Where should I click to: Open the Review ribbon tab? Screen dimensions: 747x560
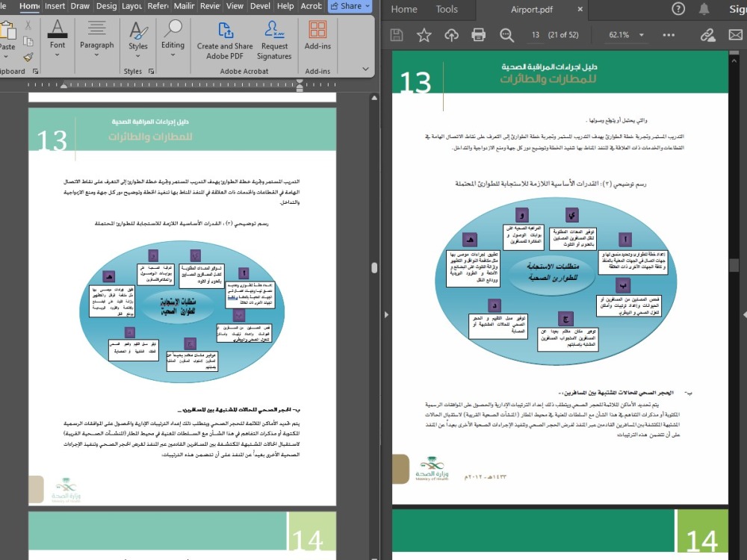(210, 6)
